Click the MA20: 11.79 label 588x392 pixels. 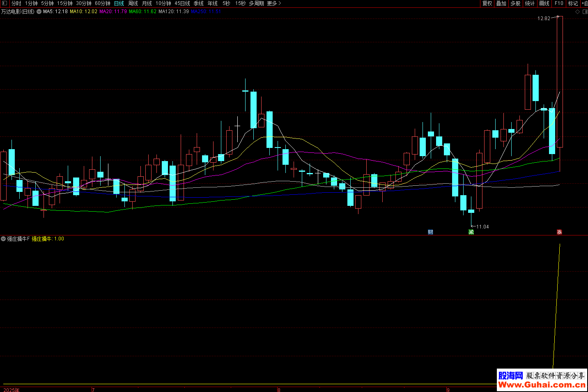tap(113, 12)
